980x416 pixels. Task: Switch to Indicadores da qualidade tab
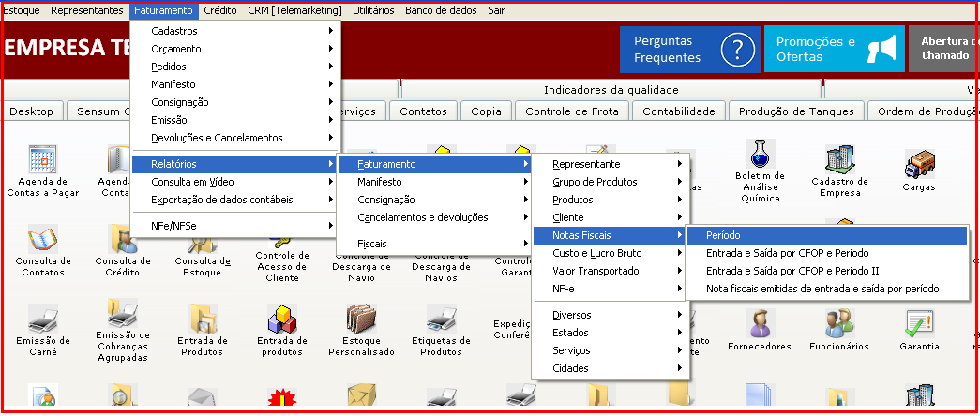tap(611, 90)
